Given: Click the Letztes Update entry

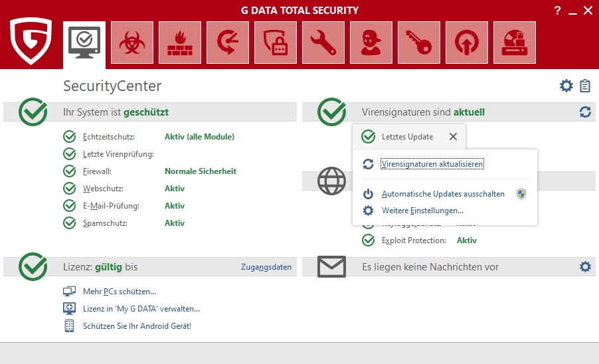Looking at the screenshot, I should coord(407,137).
